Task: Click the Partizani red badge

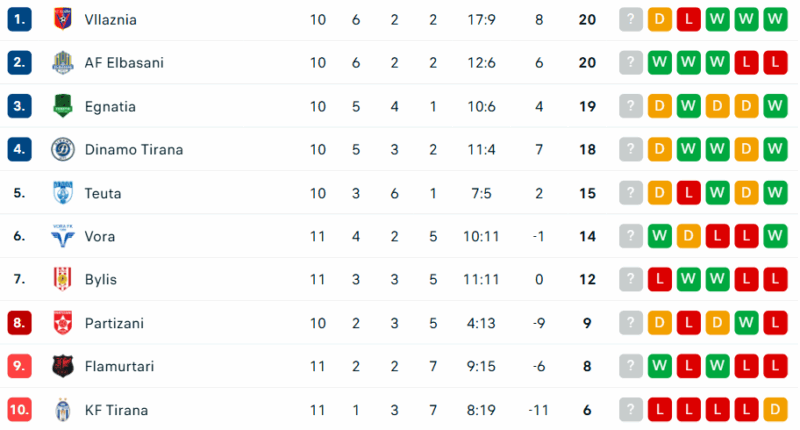Action: coord(63,323)
